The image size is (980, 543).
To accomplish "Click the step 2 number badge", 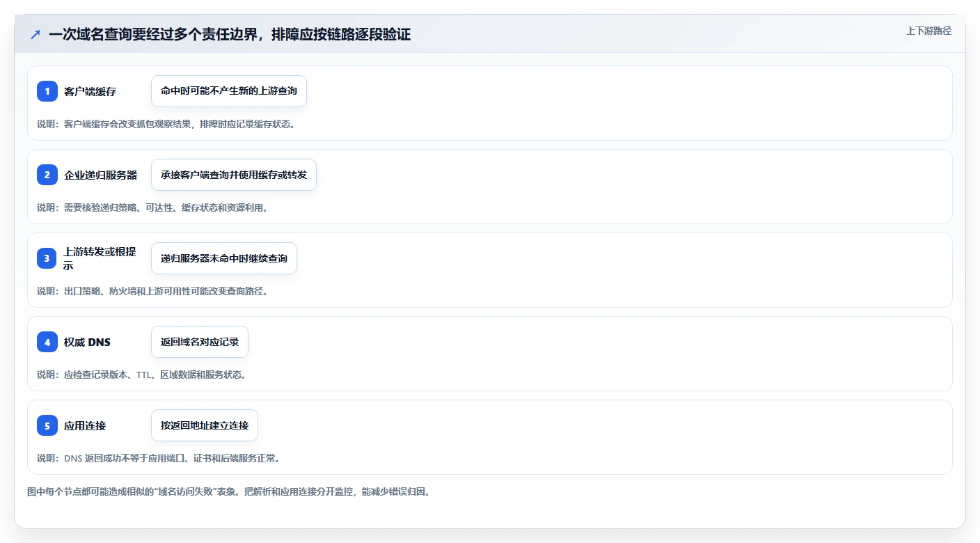I will coord(47,175).
